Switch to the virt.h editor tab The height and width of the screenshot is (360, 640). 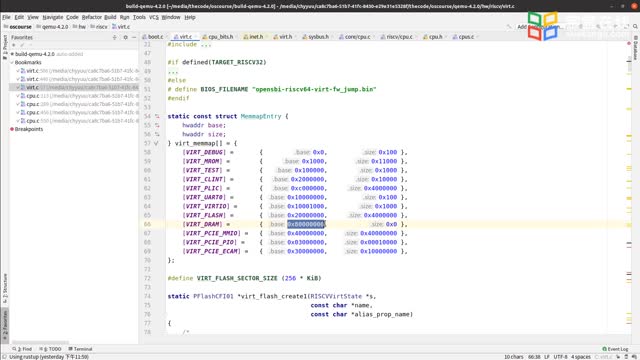[285, 37]
